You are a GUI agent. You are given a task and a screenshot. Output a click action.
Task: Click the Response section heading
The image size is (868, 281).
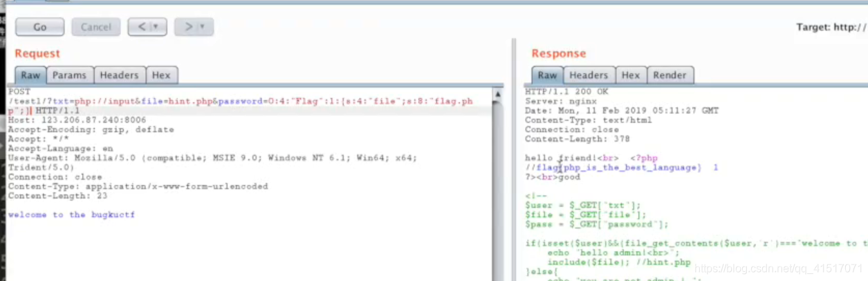point(559,54)
